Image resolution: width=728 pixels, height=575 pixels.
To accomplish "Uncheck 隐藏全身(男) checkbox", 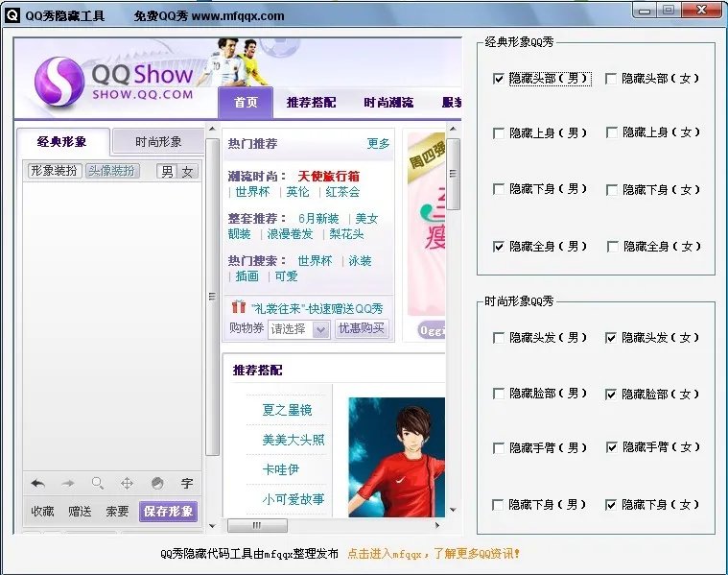I will [x=498, y=247].
